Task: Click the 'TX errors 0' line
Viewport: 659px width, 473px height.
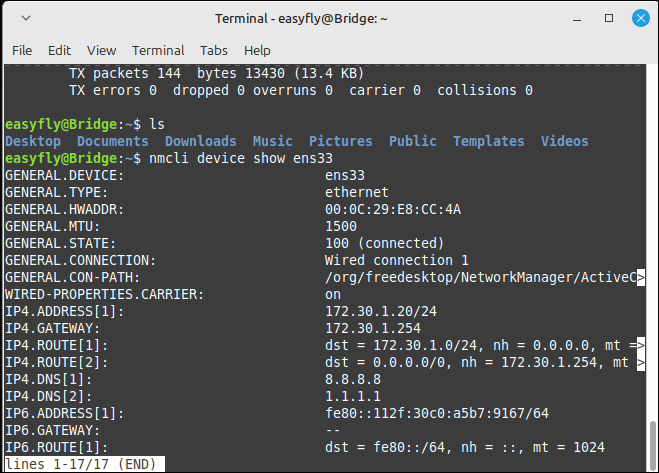Action: (x=301, y=90)
